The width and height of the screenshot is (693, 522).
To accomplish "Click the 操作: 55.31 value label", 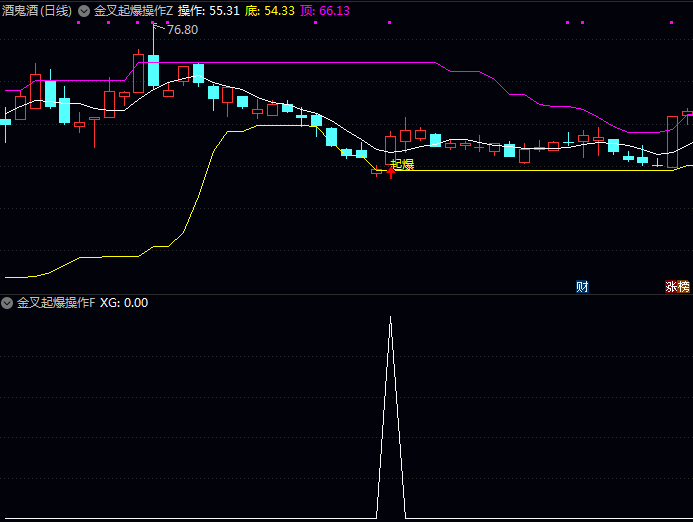I will pyautogui.click(x=208, y=11).
